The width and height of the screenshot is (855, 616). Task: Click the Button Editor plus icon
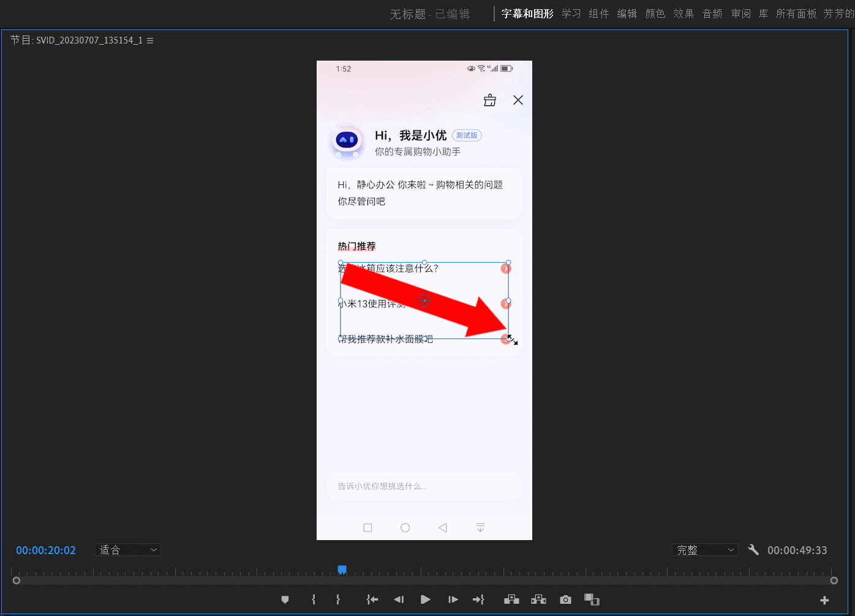824,599
